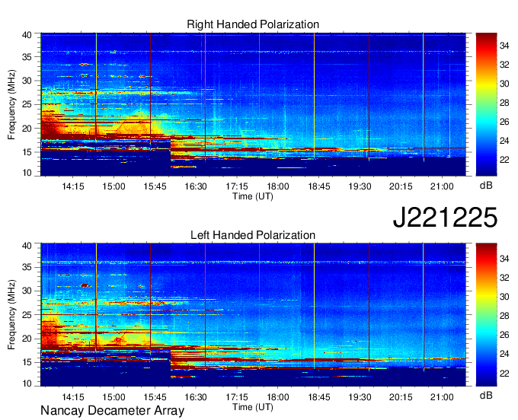
Task: Click the 15:45 time tick under Right Handed plot
Action: [x=155, y=186]
